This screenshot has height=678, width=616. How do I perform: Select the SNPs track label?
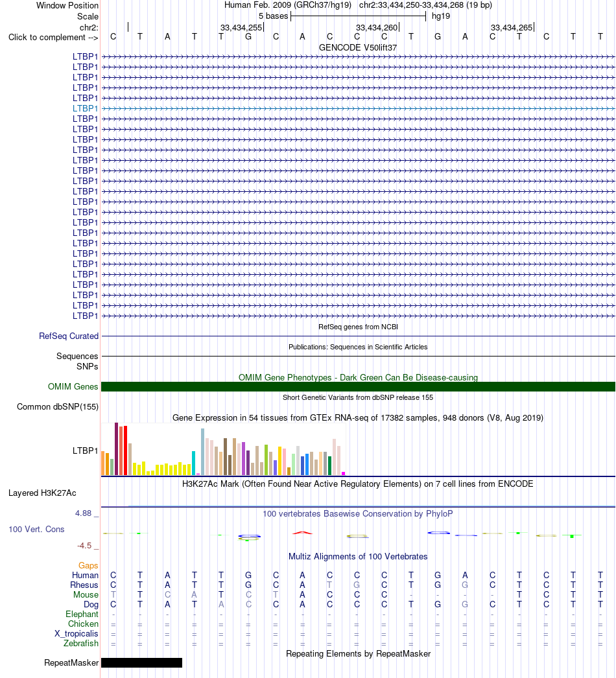[88, 366]
